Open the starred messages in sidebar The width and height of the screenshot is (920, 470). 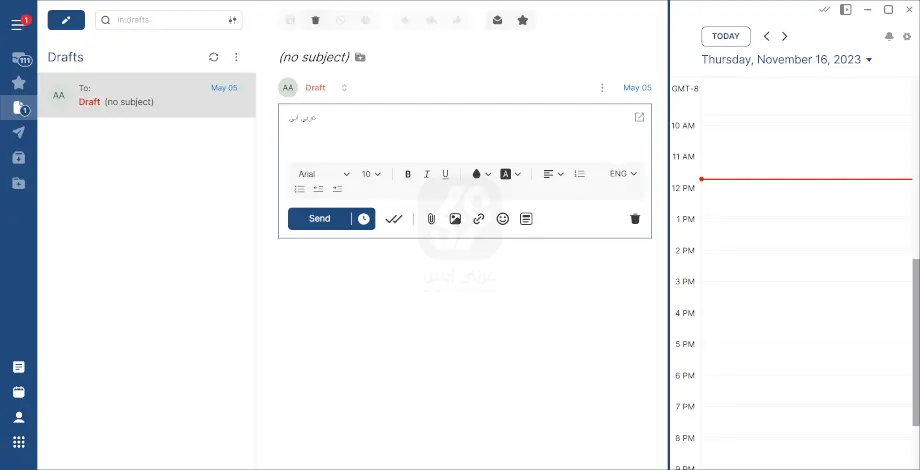click(19, 83)
